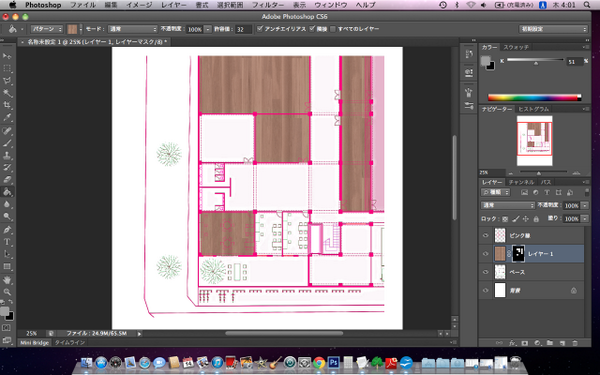
Task: Open the 初期設定 workspace dropdown
Action: point(553,29)
